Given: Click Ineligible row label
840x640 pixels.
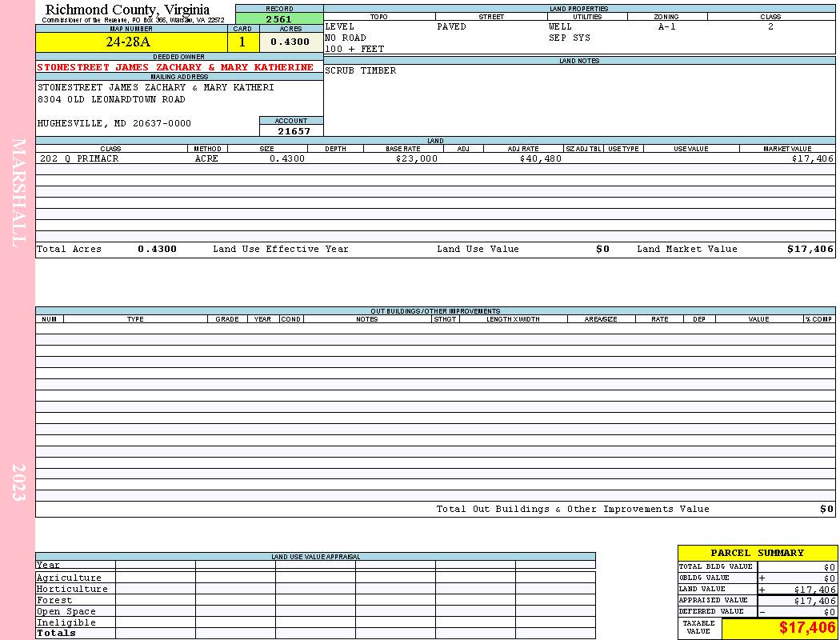Looking at the screenshot, I should pos(66,623).
